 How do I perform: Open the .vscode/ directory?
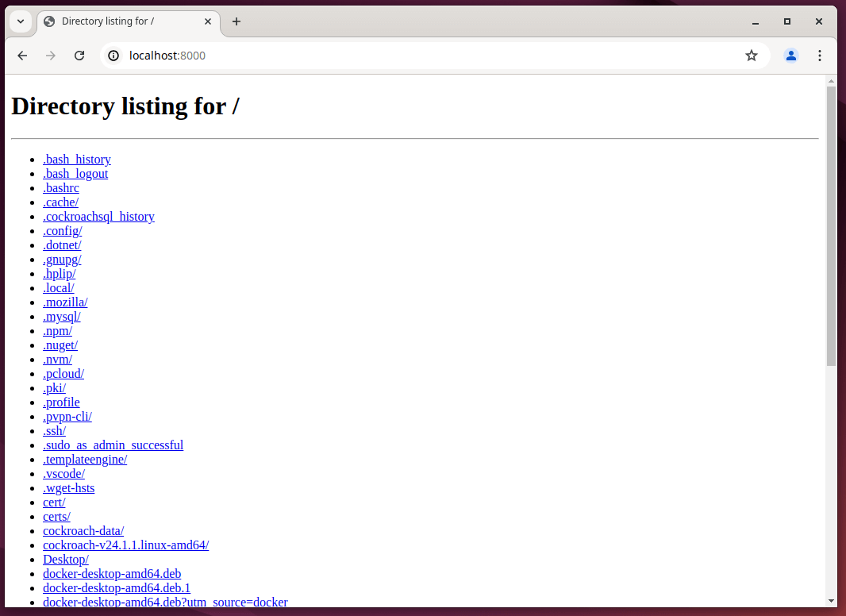(64, 474)
